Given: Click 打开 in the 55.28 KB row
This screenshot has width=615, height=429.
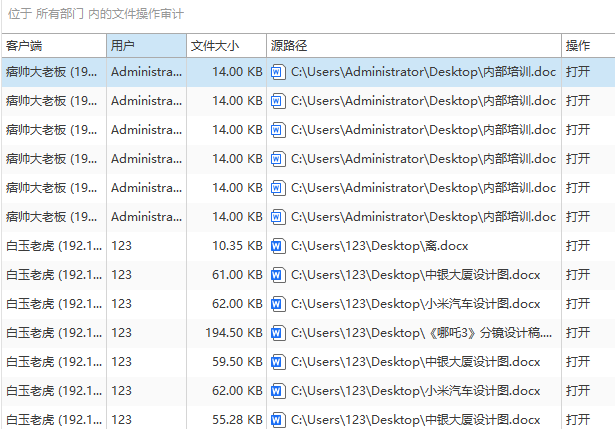Looking at the screenshot, I should click(578, 420).
